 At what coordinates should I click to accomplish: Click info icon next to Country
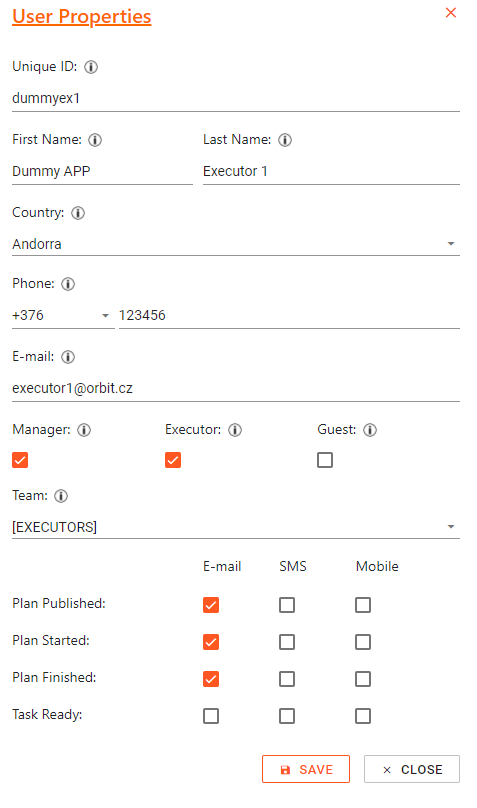click(78, 213)
